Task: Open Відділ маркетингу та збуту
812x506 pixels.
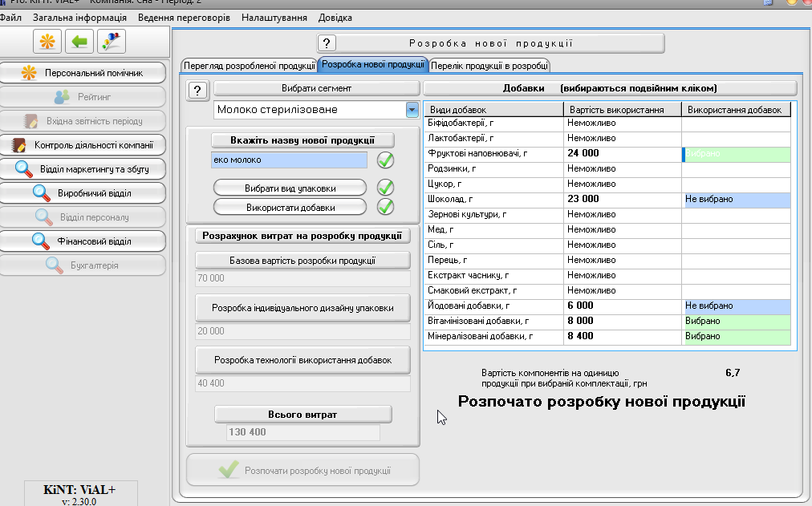Action: coord(83,169)
